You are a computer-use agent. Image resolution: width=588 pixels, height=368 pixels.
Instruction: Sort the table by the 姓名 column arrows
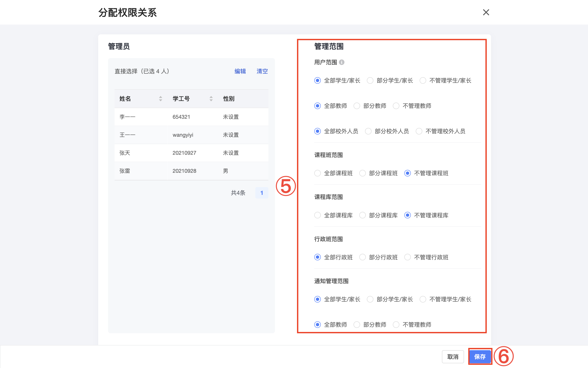(x=161, y=99)
